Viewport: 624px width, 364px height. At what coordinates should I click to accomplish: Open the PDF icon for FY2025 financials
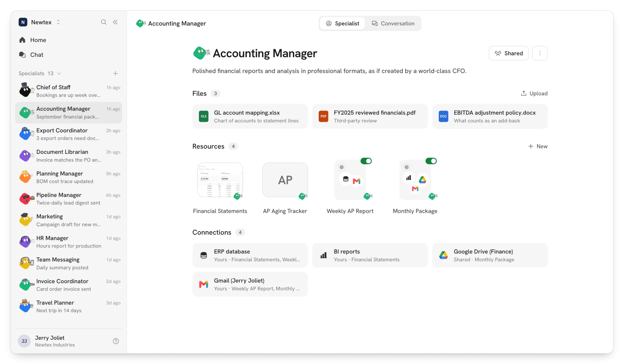324,116
